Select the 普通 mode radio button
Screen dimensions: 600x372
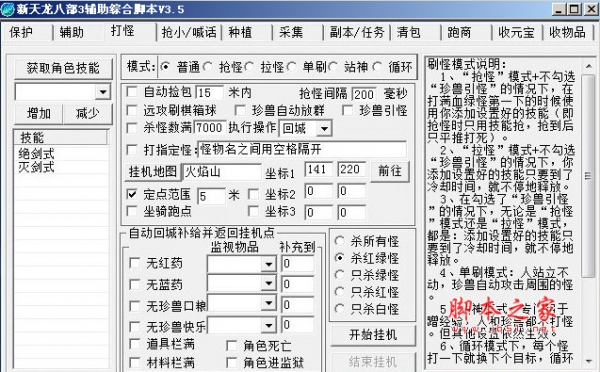[165, 67]
